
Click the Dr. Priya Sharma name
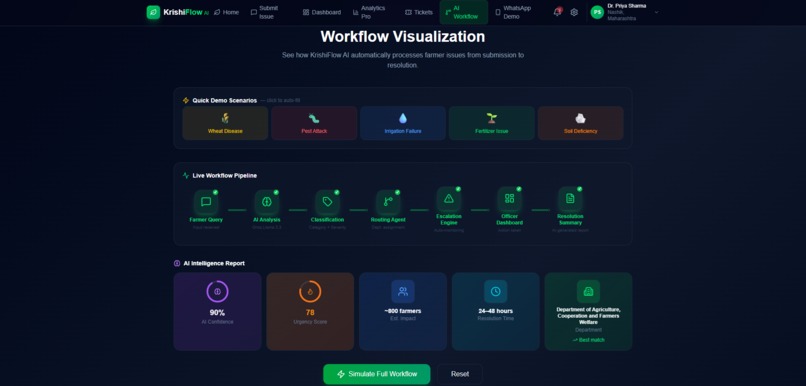pos(627,6)
